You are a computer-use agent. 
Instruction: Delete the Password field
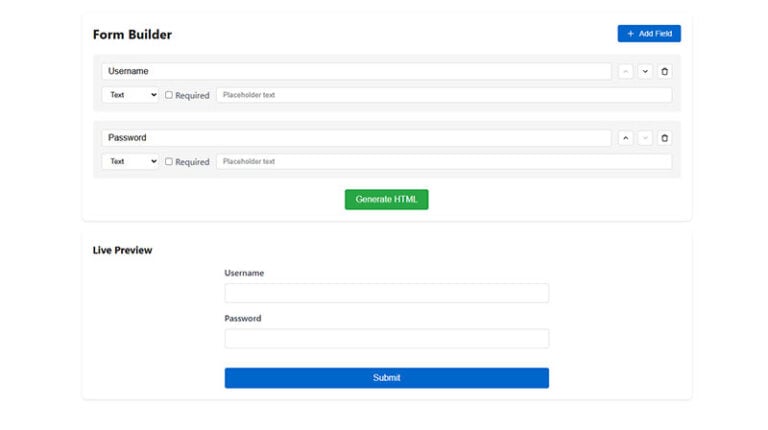[665, 138]
